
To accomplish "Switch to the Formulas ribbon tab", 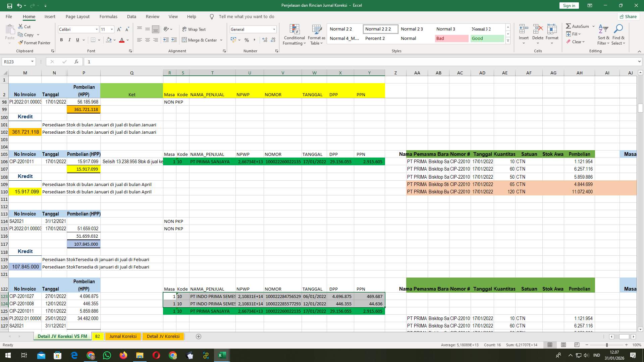I will 108,16.
